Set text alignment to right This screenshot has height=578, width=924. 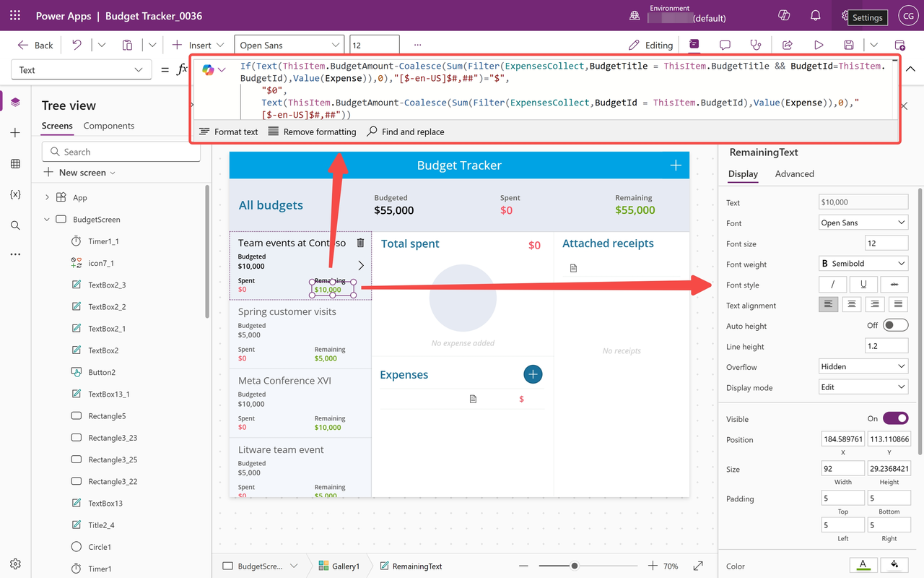875,305
